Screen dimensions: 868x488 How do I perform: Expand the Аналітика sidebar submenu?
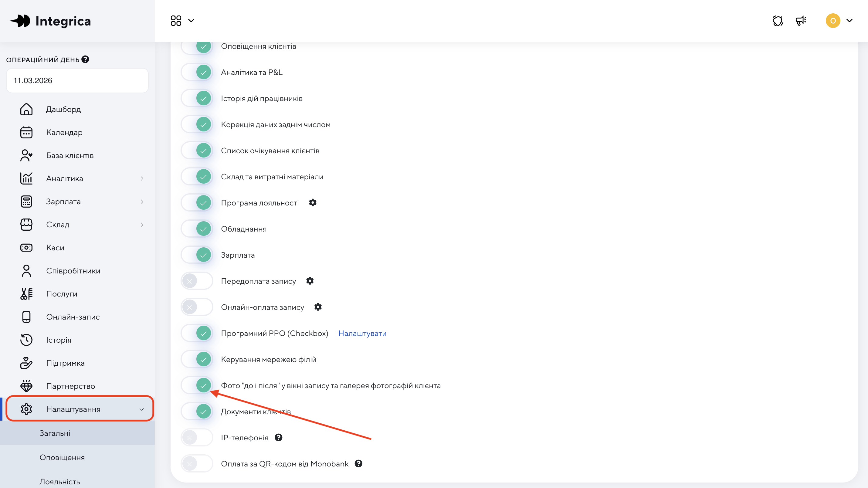(x=142, y=179)
